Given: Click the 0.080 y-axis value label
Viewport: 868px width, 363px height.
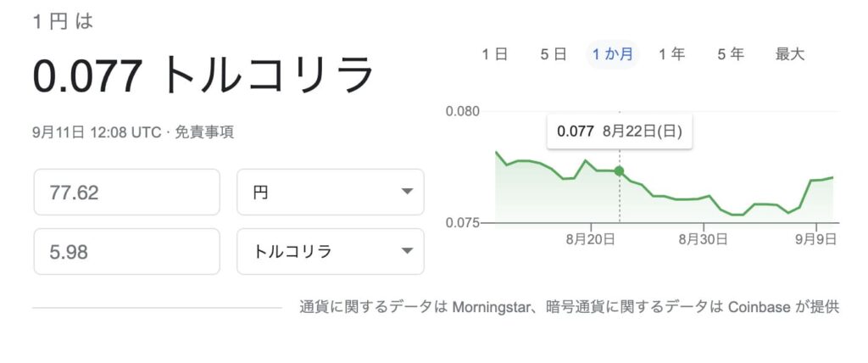Looking at the screenshot, I should (x=462, y=111).
